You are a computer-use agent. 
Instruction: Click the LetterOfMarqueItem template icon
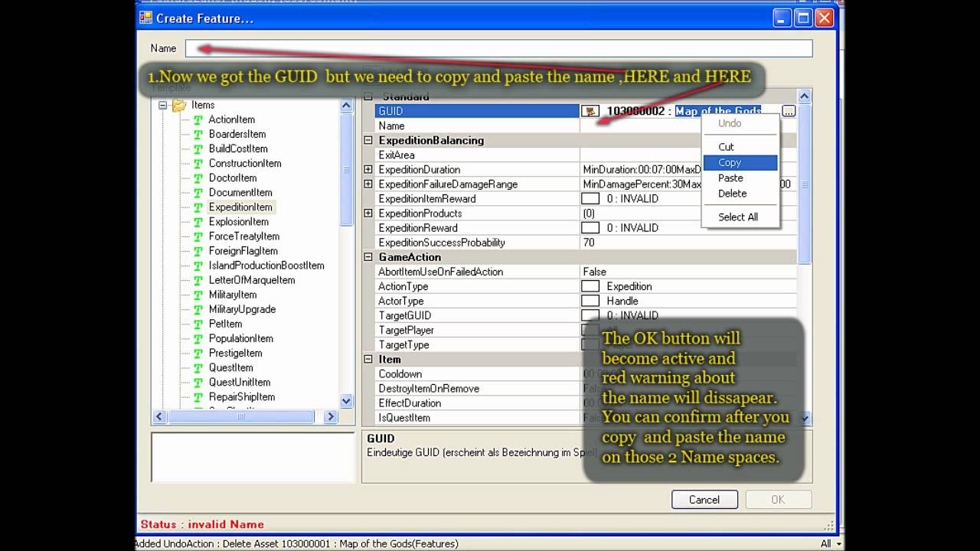click(198, 279)
